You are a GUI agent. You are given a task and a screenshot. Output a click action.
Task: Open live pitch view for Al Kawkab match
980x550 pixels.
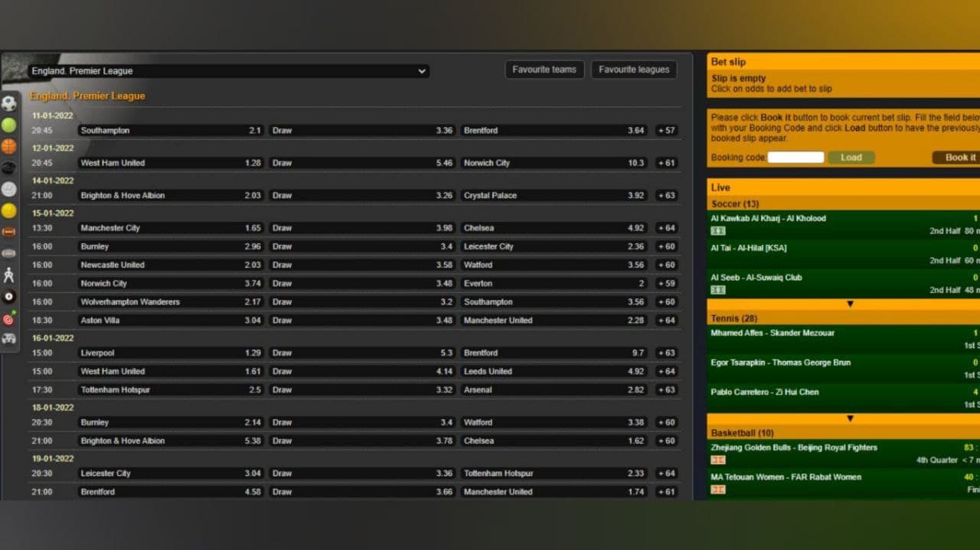tap(717, 231)
